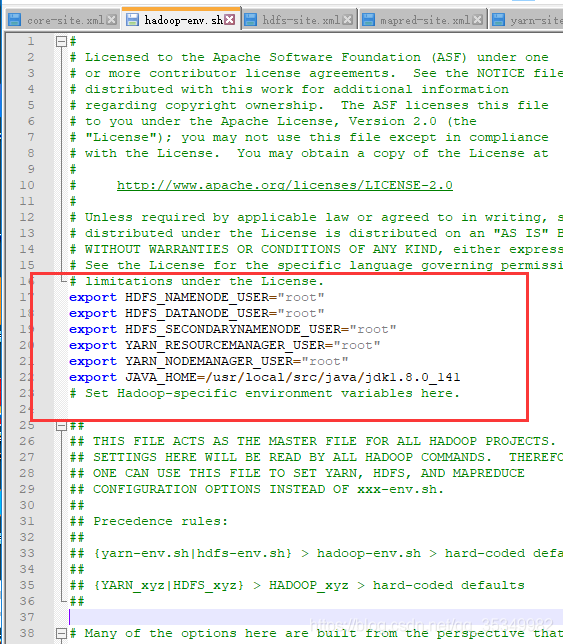Screen dimensions: 563x644
Task: Click the save icon on yarn-site tab
Action: (498, 19)
